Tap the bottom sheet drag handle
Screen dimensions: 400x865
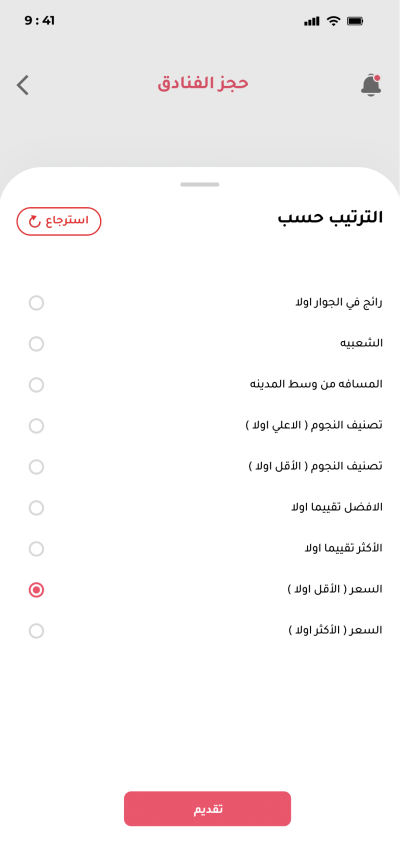tap(200, 184)
